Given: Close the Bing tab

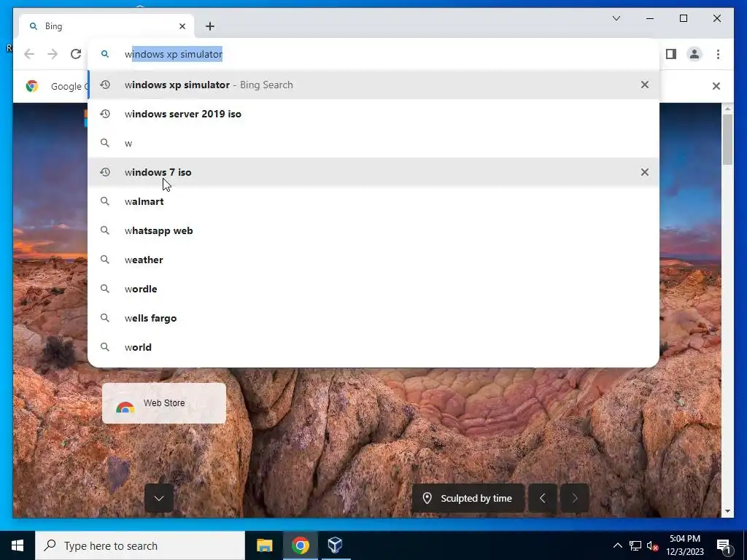Looking at the screenshot, I should coord(182,26).
